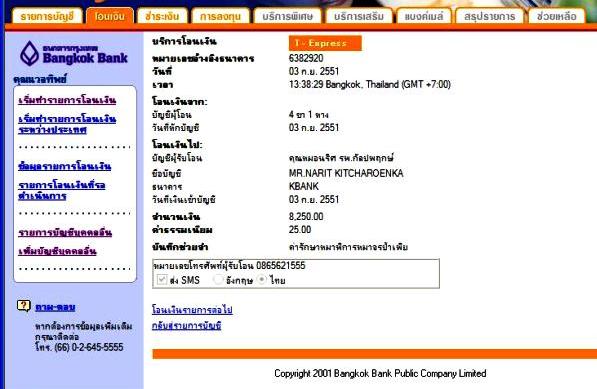Click the ถาม-ตอบ FAQ link
Viewport: 597px width, 389px height.
click(55, 307)
